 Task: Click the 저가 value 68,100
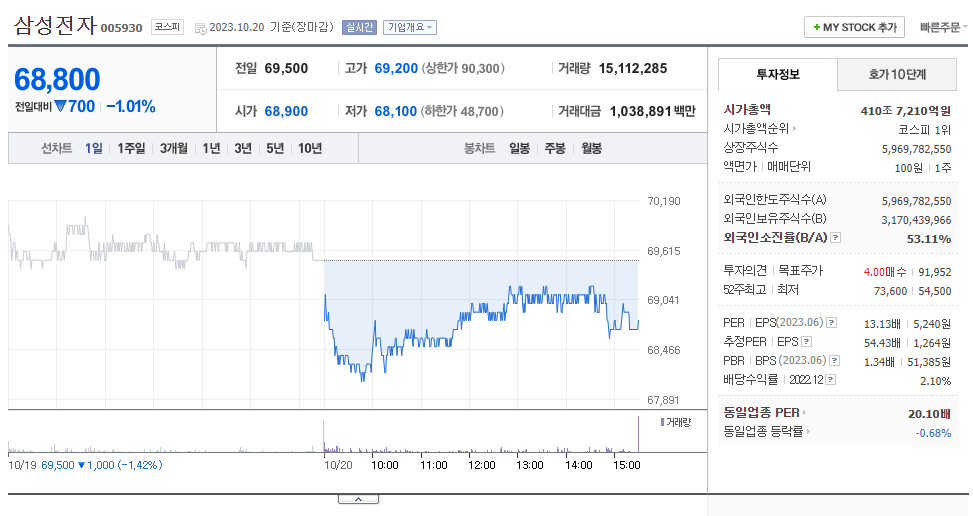[395, 111]
